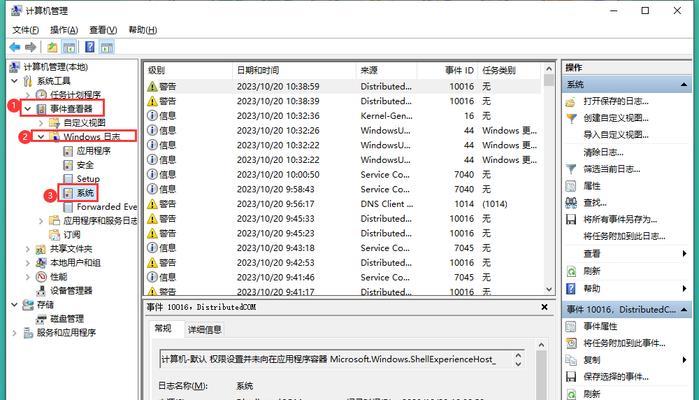Expand 查看 submenu arrow

[684, 254]
